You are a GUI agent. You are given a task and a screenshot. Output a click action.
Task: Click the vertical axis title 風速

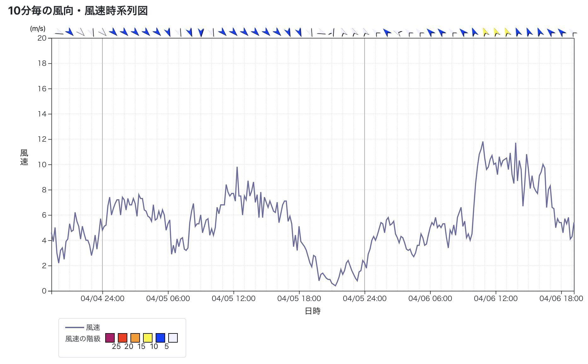pos(24,157)
